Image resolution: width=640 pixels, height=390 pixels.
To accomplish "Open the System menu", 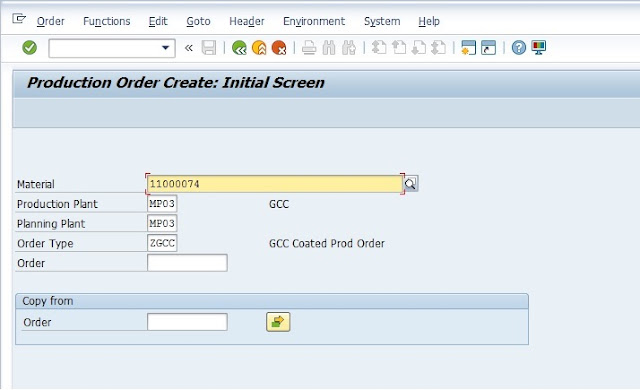I will (x=382, y=21).
